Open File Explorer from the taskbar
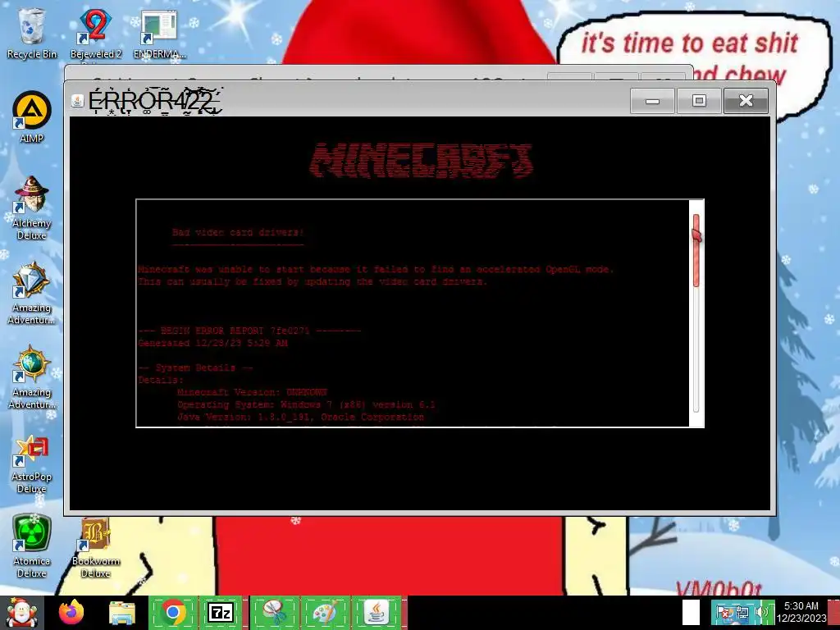Viewport: 840px width, 630px height. pos(122,613)
